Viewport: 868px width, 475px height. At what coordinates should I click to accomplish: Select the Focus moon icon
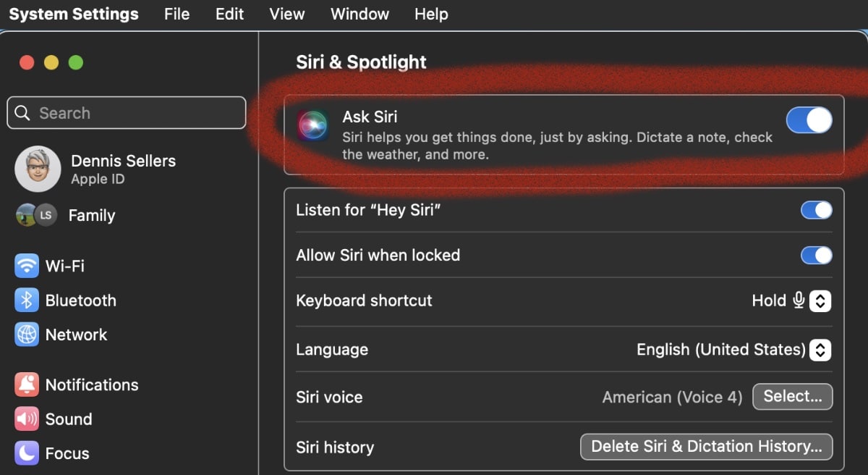[x=27, y=453]
